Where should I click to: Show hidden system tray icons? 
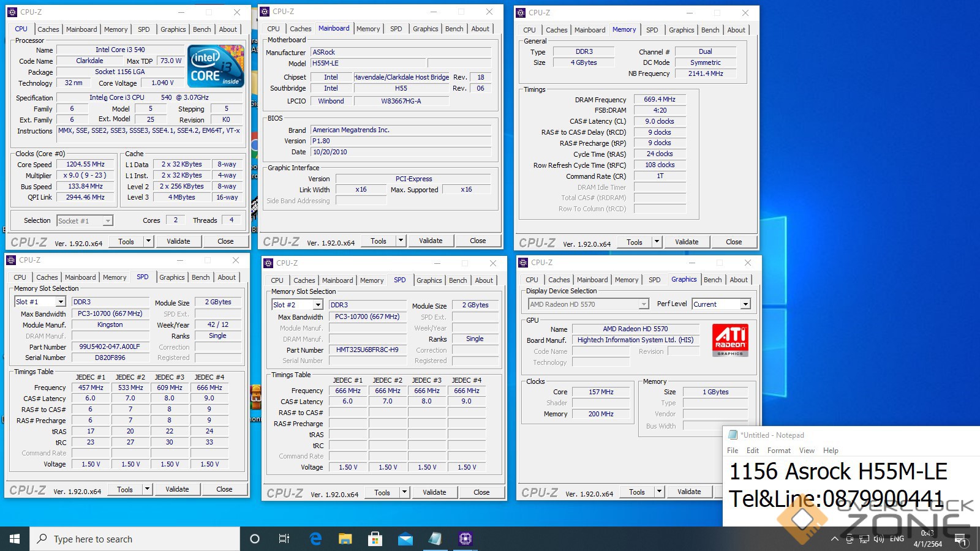click(834, 539)
